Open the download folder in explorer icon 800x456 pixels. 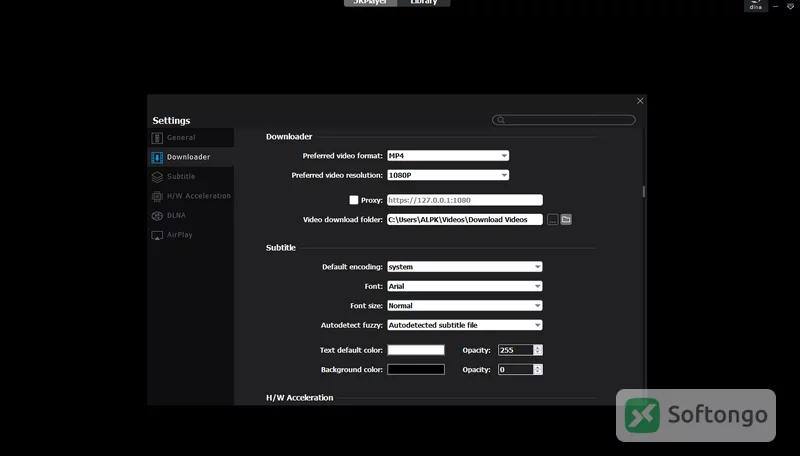566,219
